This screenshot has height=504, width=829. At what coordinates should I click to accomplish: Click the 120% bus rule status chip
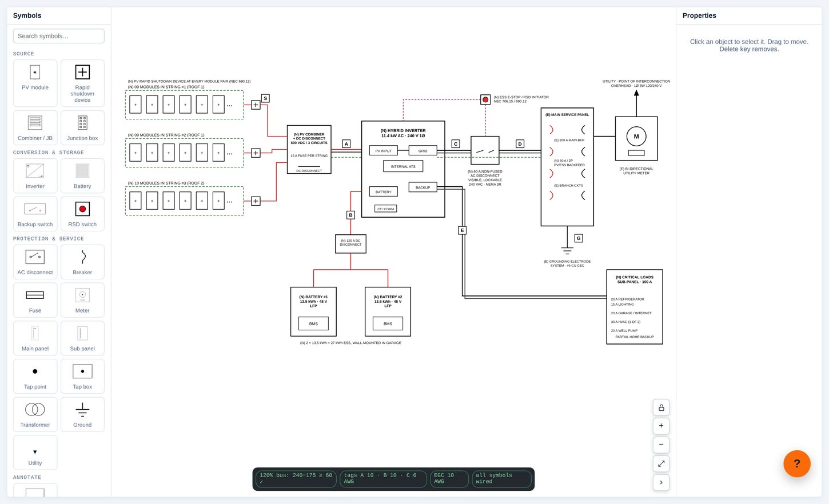point(296,479)
